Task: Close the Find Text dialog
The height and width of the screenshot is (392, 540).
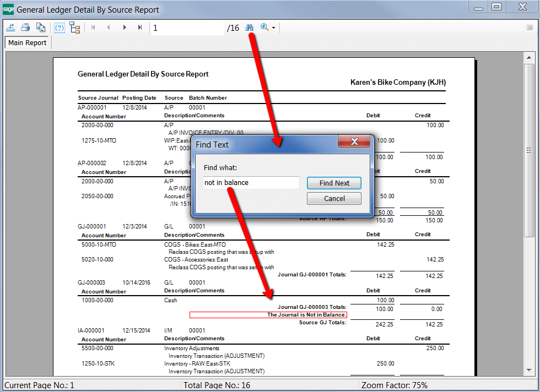Action: coord(354,141)
